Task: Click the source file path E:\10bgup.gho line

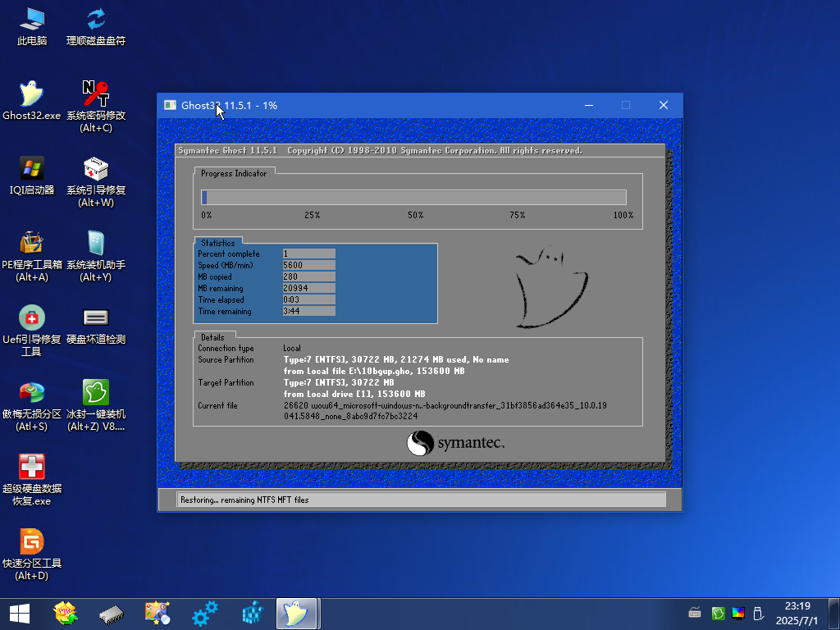Action: 374,371
